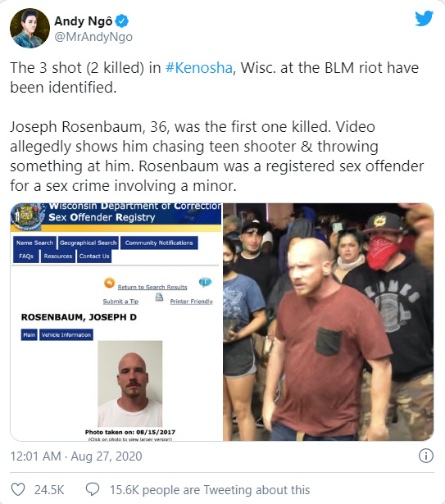Open @MrAndyNgo handle link

pos(93,37)
